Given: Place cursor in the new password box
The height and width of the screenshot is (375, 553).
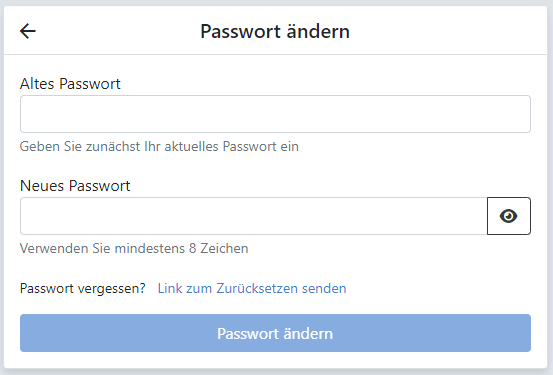Looking at the screenshot, I should click(x=254, y=216).
